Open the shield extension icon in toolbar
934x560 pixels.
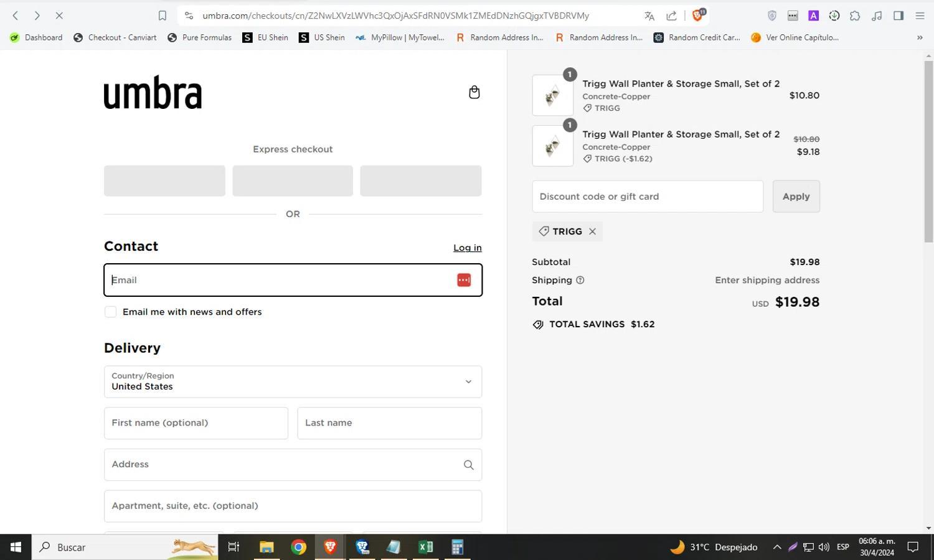(x=772, y=16)
